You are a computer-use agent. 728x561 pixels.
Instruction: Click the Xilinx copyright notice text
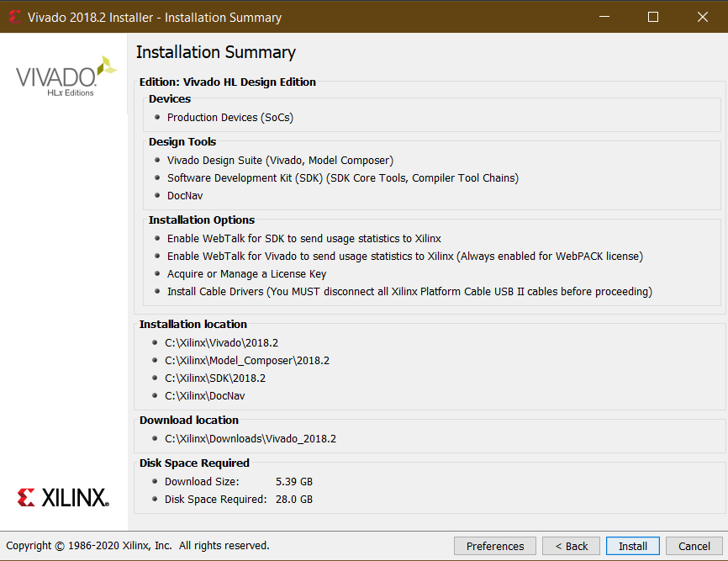(x=137, y=546)
